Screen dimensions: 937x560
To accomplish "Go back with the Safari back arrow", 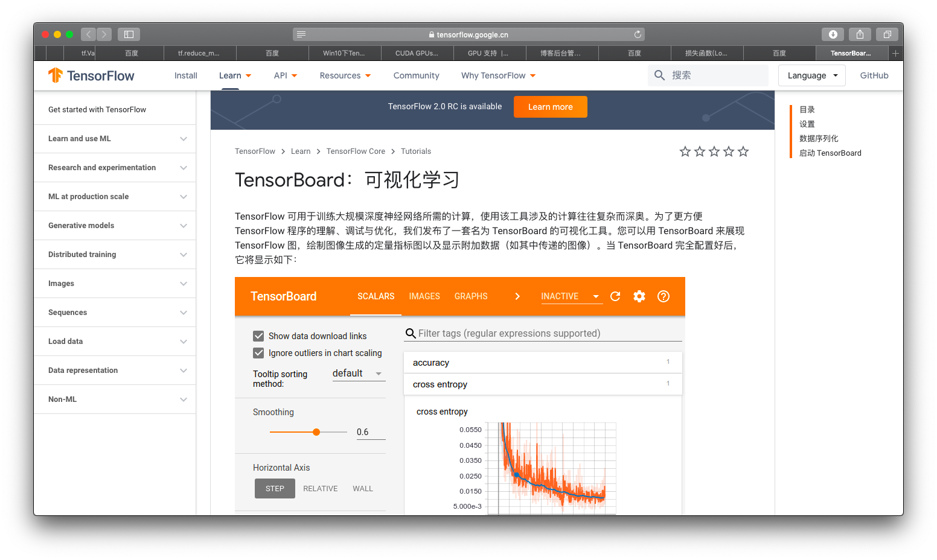I will pyautogui.click(x=88, y=34).
